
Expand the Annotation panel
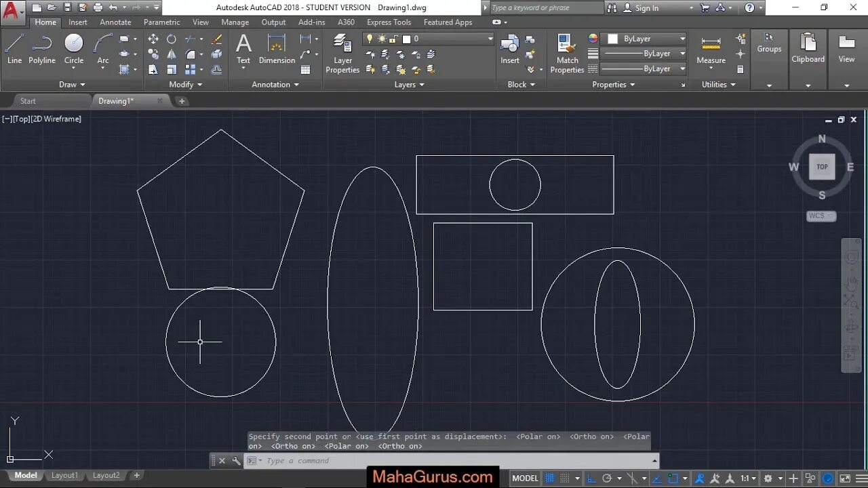tap(275, 85)
